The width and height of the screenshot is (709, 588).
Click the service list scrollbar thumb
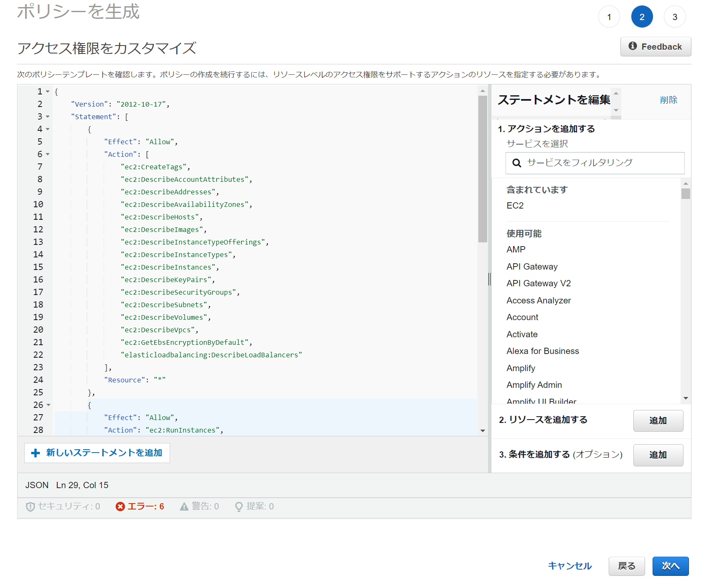(x=686, y=194)
